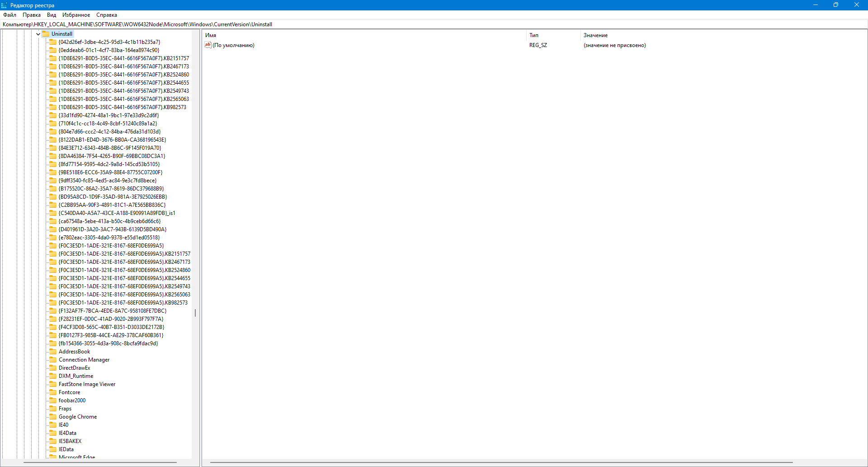868x467 pixels.
Task: Click folder icon of {C2BB95AA-90F3-4891-81C1-A7E565BB836C}
Action: point(53,205)
